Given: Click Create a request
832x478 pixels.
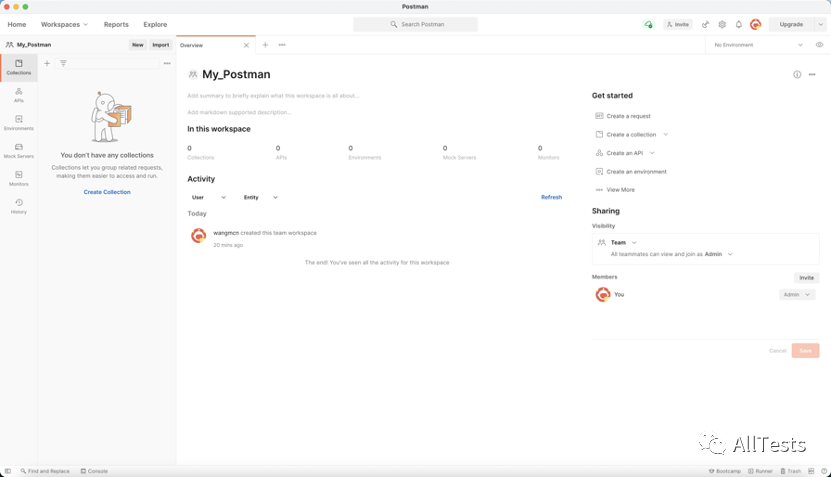Looking at the screenshot, I should click(x=623, y=116).
